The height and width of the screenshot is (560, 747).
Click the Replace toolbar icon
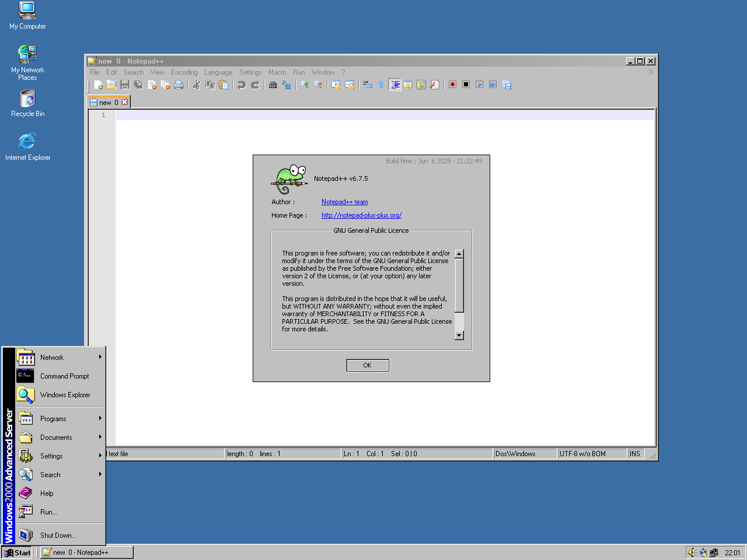(x=286, y=85)
